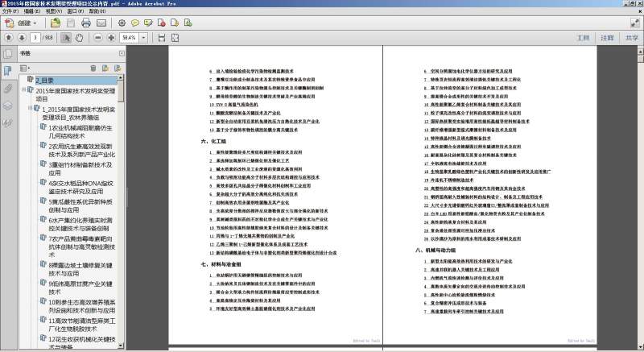Open the 文件 menu
644x352 pixels.
10,11
